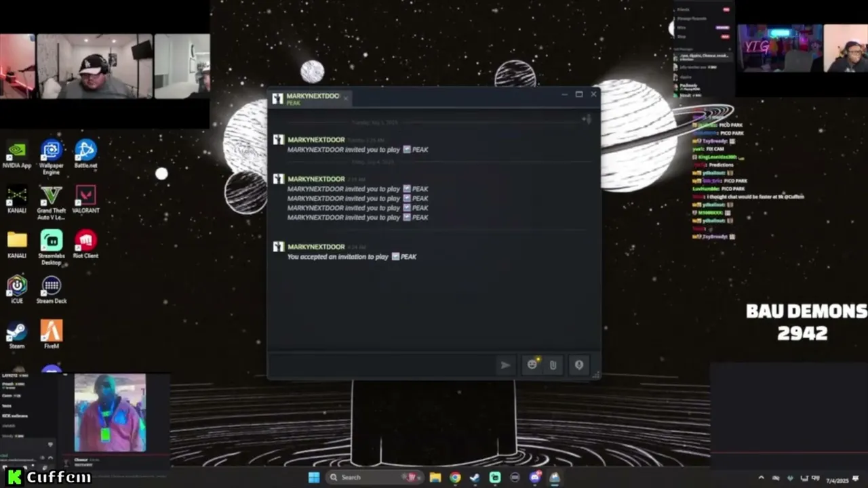868x488 pixels.
Task: Open Discord from the taskbar
Action: pos(534,477)
